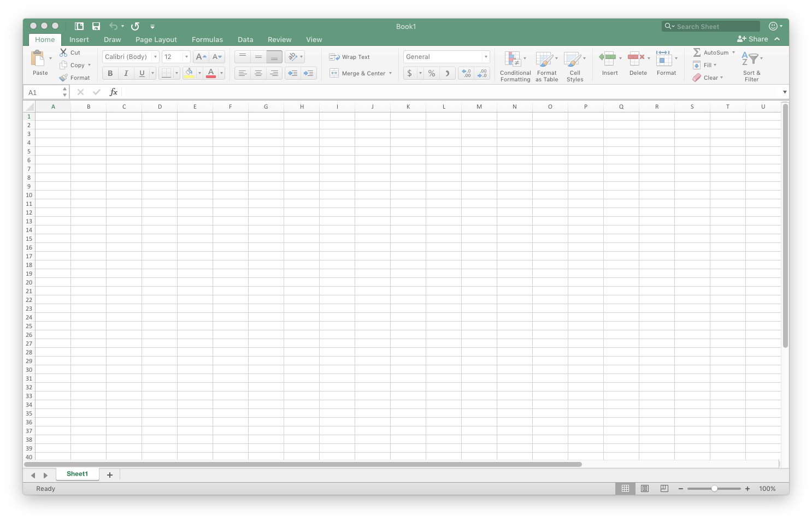Click the zoom slider handle

click(714, 489)
